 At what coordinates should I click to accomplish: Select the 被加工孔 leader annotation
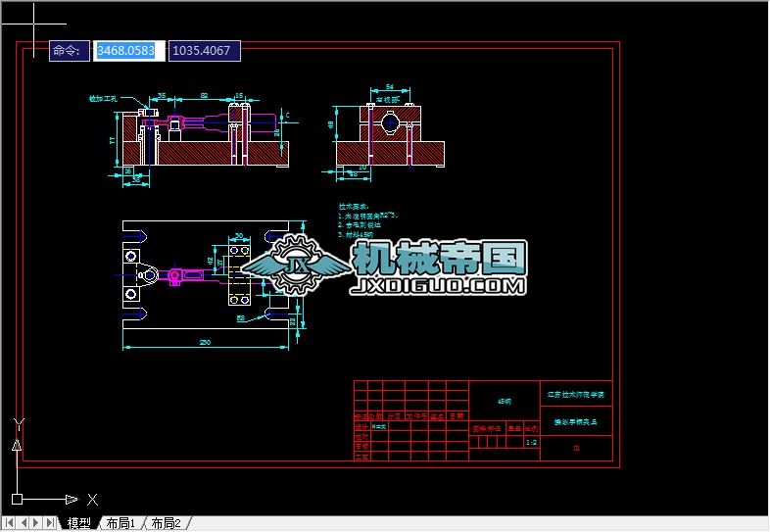click(103, 99)
